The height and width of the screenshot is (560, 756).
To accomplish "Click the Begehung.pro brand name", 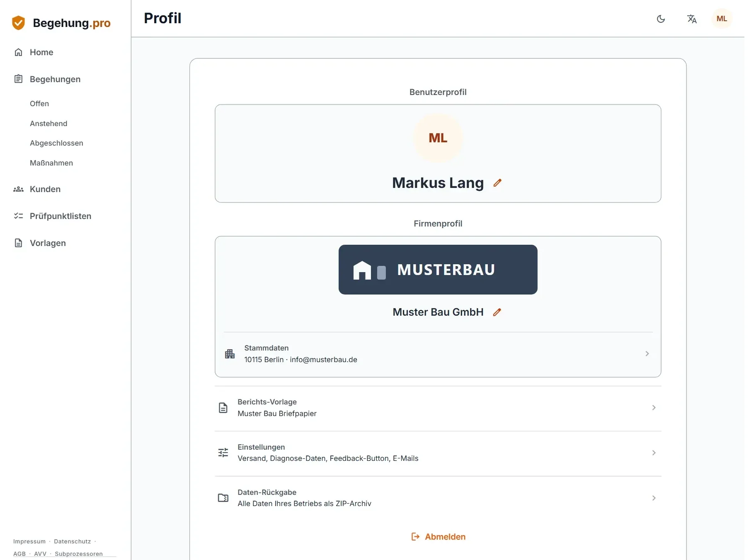I will coord(72,23).
